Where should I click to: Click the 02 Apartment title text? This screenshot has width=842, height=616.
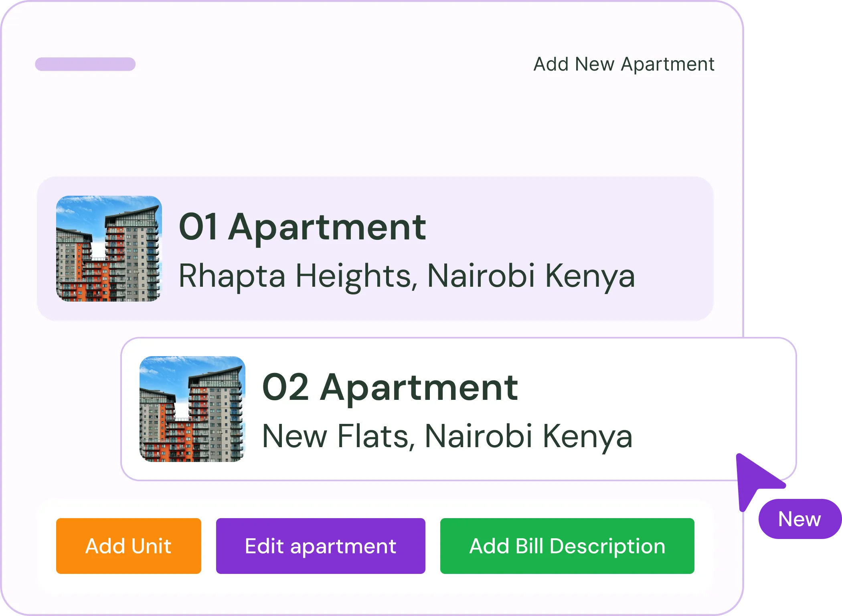pos(390,387)
